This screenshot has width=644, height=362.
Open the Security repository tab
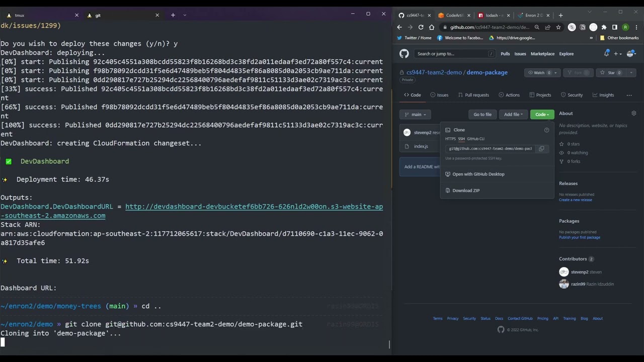572,95
